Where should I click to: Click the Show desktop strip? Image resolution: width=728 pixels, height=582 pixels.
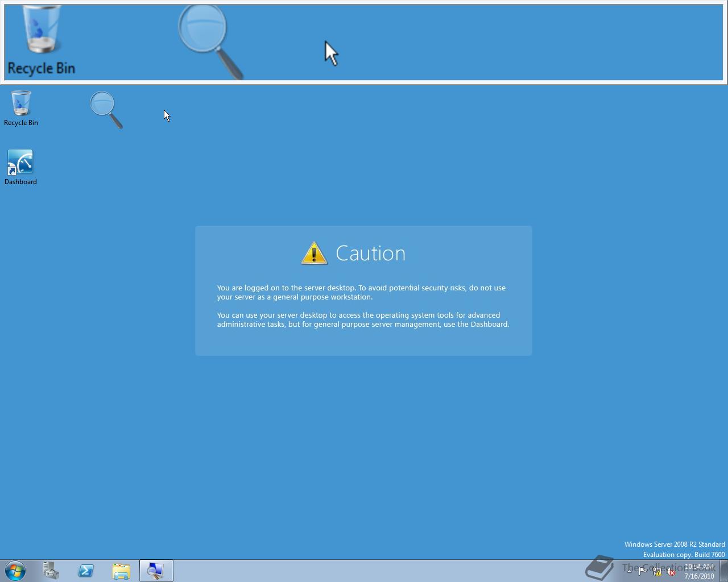723,571
